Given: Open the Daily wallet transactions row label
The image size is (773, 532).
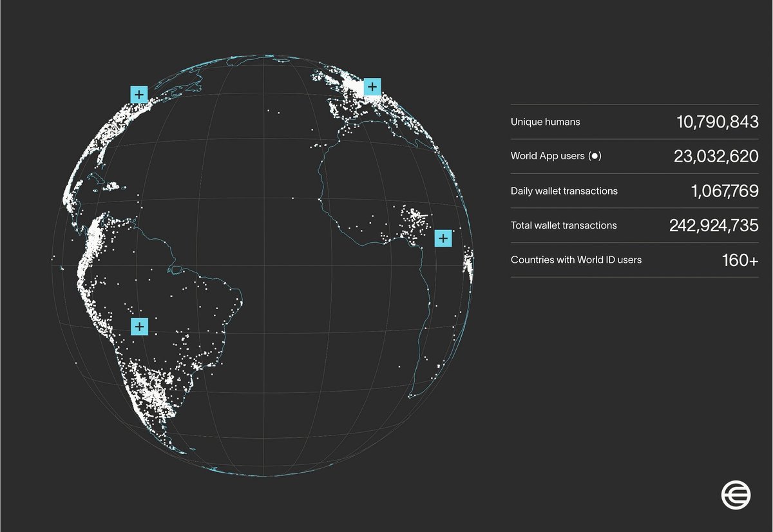Looking at the screenshot, I should [x=564, y=191].
